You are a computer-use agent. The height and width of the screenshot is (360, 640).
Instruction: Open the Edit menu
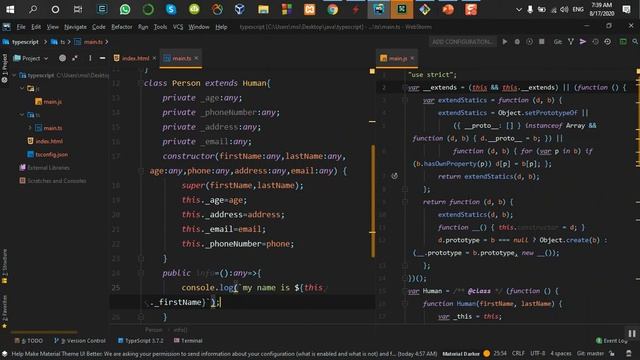click(36, 27)
